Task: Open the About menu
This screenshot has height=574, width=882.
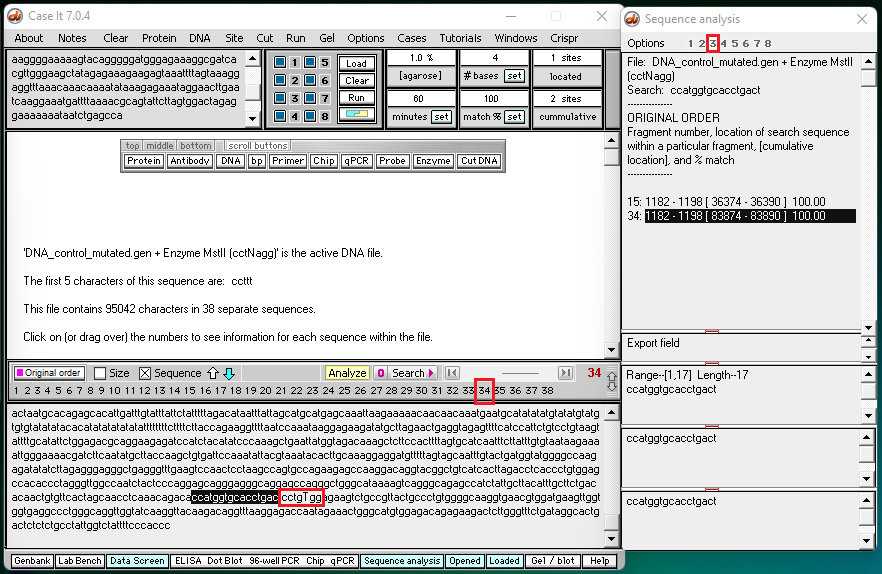Action: (x=29, y=38)
